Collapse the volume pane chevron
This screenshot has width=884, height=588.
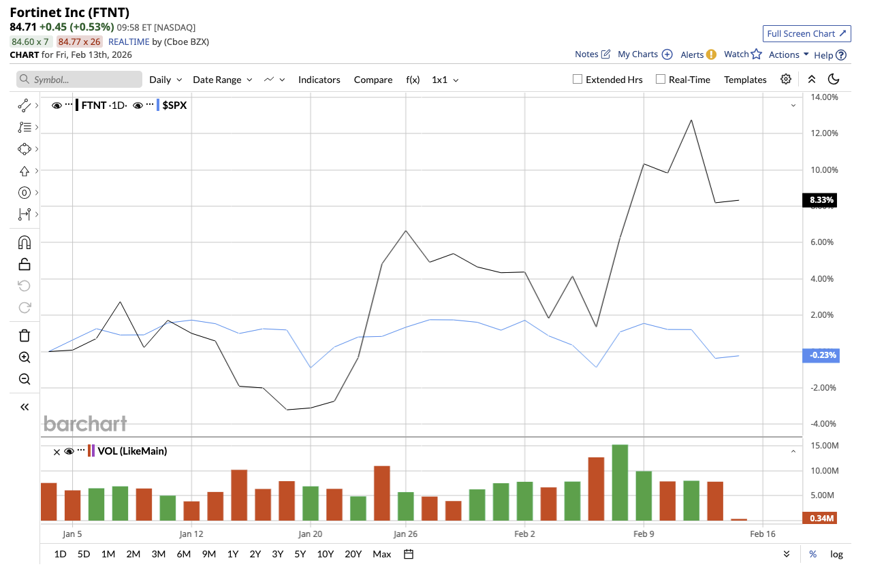793,451
